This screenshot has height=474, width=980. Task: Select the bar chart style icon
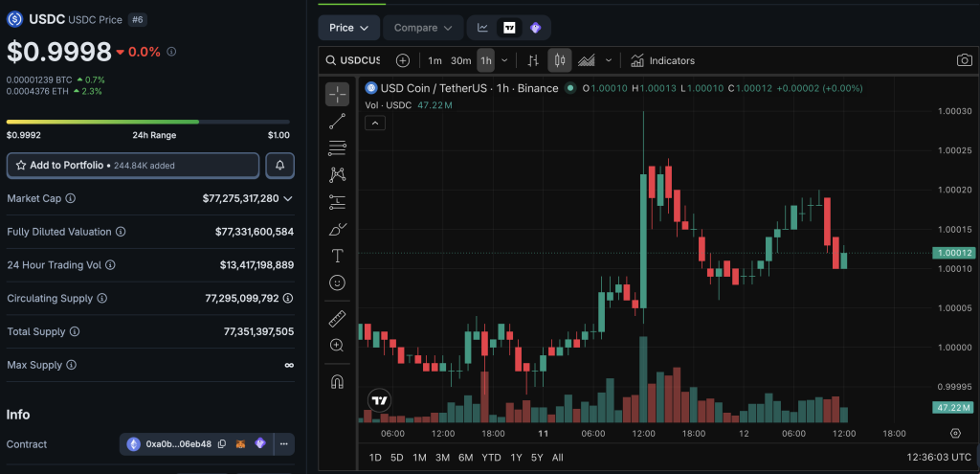[533, 60]
